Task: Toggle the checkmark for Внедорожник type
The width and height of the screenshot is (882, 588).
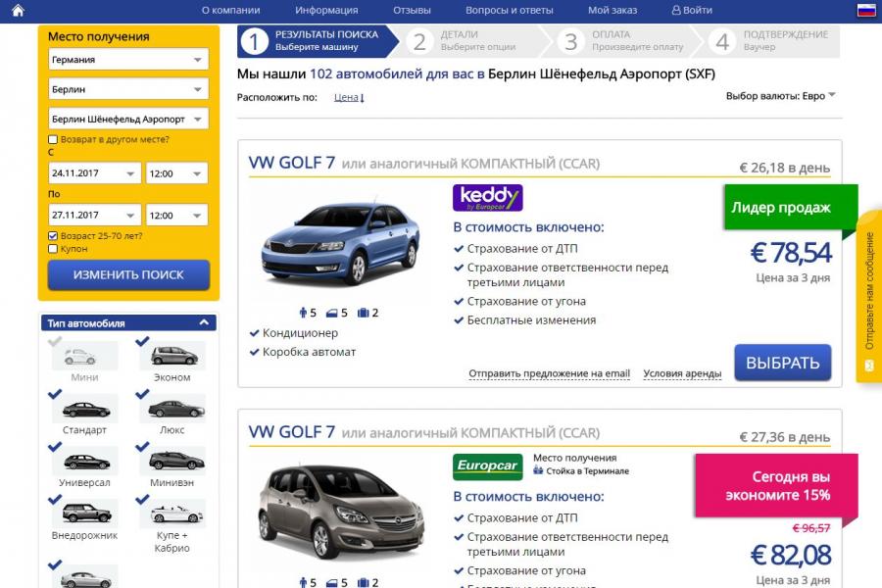Action: (x=55, y=499)
